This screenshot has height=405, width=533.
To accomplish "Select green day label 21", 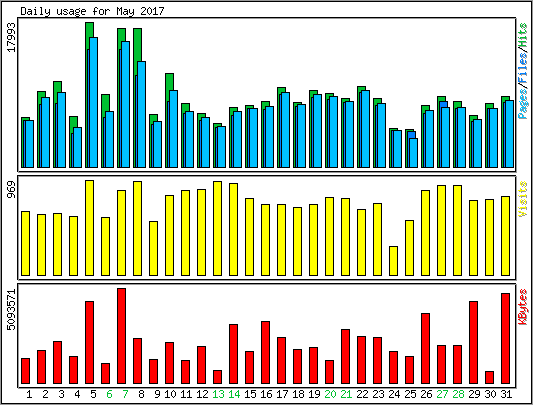I will click(x=346, y=394).
